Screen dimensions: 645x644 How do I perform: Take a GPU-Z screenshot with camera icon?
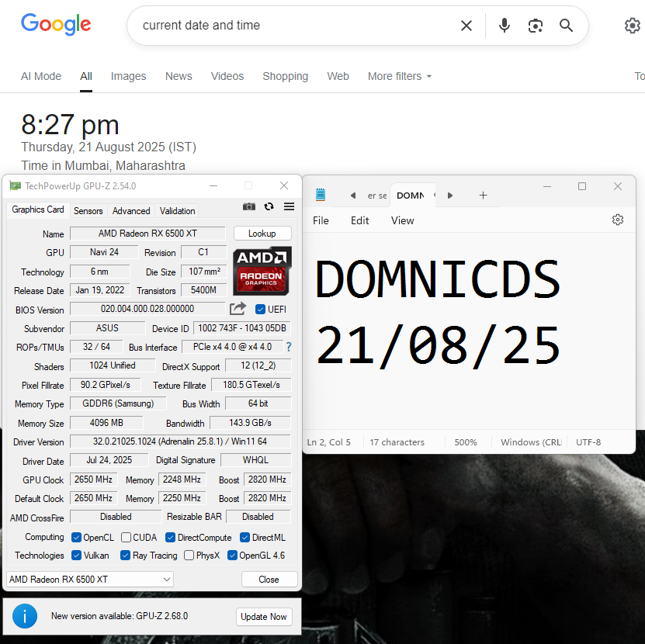[249, 206]
